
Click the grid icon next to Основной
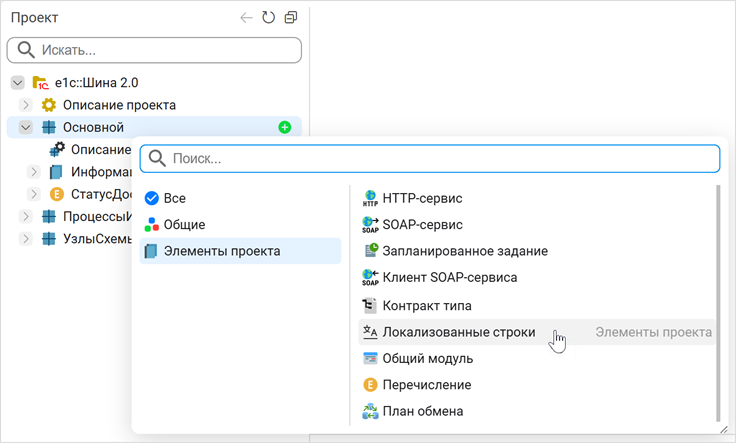[x=49, y=127]
